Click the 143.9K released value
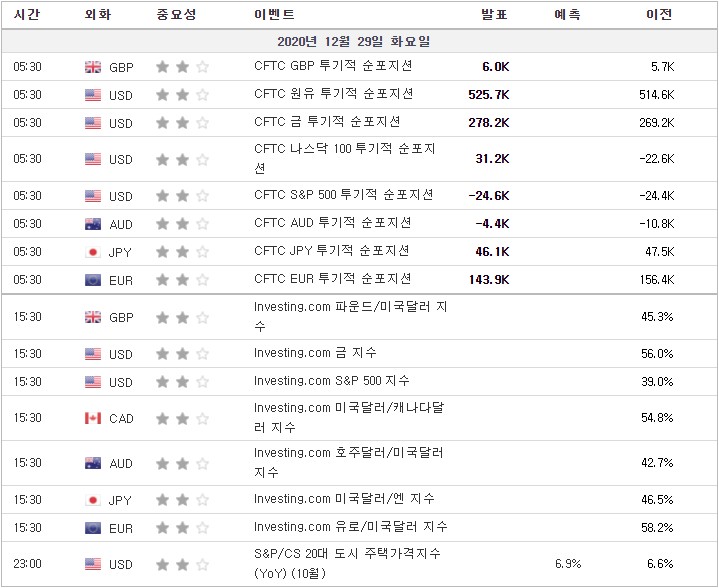Viewport: 719px width, 588px height. (x=489, y=280)
